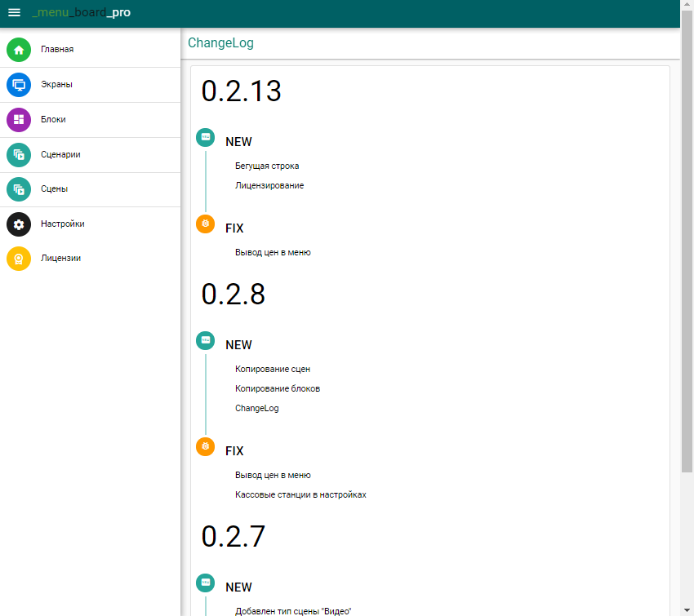Click the vertical scrollbar on the right

[687, 245]
